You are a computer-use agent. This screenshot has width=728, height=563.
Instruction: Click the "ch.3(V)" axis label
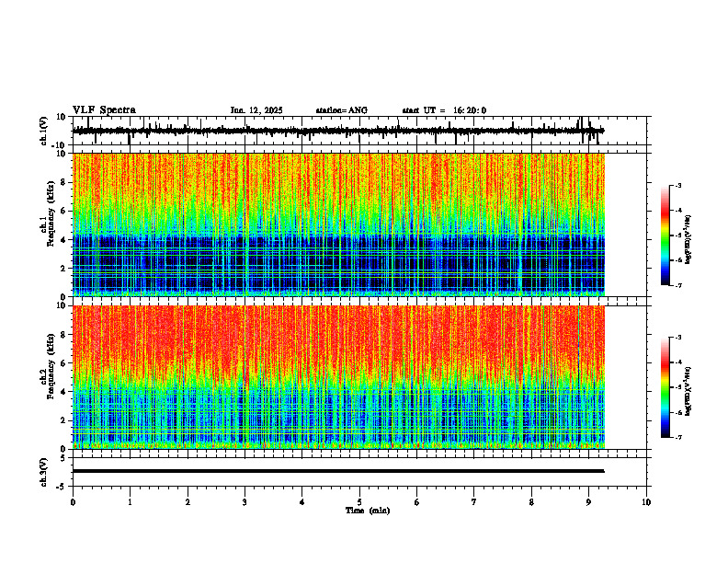click(44, 472)
